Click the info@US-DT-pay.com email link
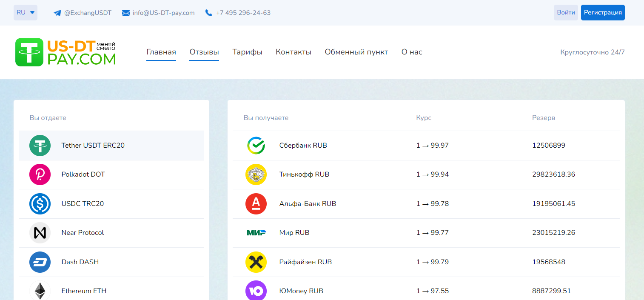The height and width of the screenshot is (300, 644). [164, 13]
